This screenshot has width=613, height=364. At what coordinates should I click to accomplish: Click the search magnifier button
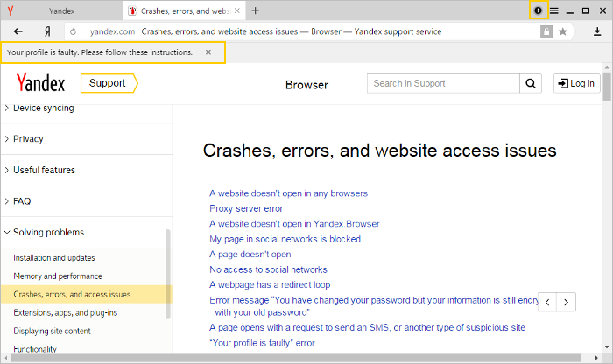531,83
